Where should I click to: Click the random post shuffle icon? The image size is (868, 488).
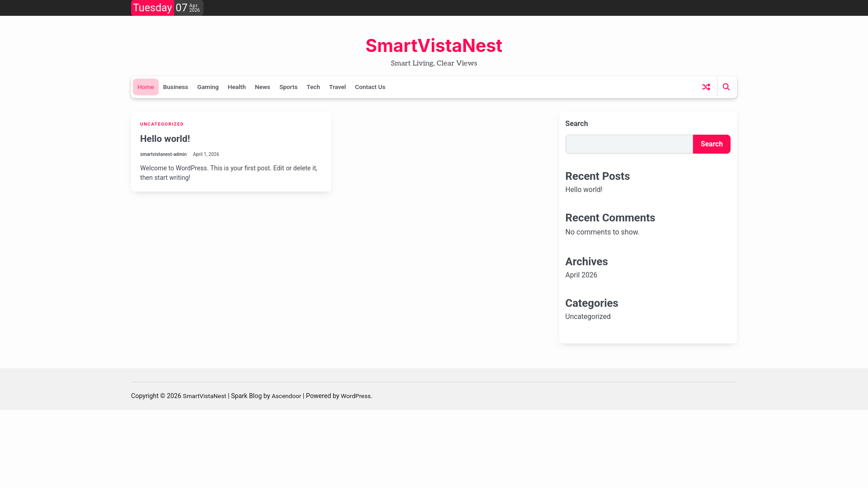point(706,87)
